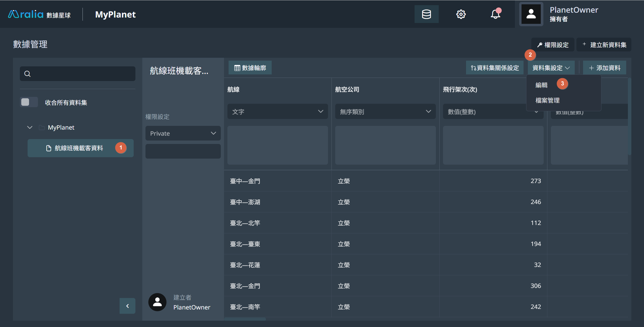
Task: Click the MyPlanet folder icon
Action: [x=42, y=127]
